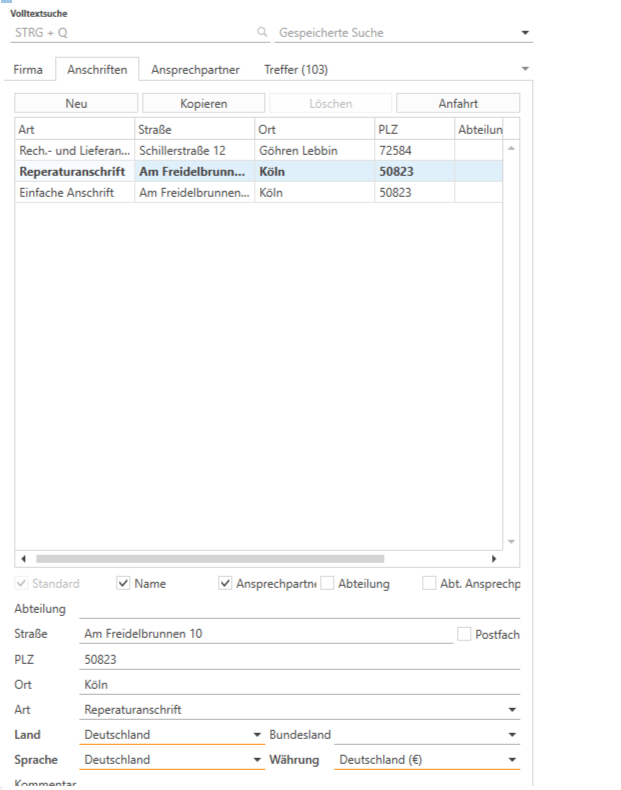Toggle the Name checkbox
621x790 pixels.
(124, 584)
